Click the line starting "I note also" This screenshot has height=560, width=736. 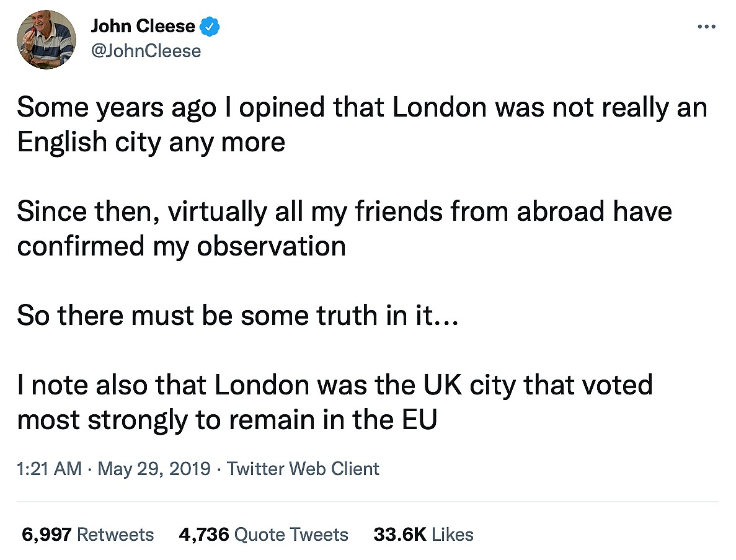[x=335, y=385]
